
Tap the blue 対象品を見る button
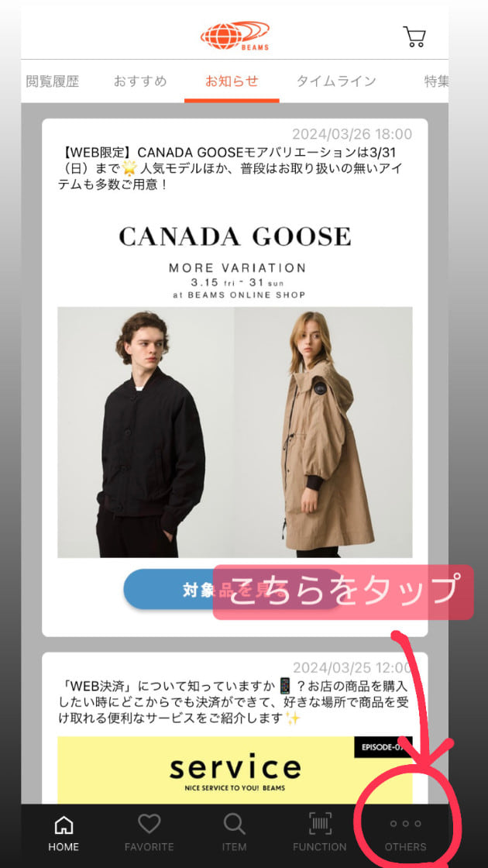(x=233, y=590)
